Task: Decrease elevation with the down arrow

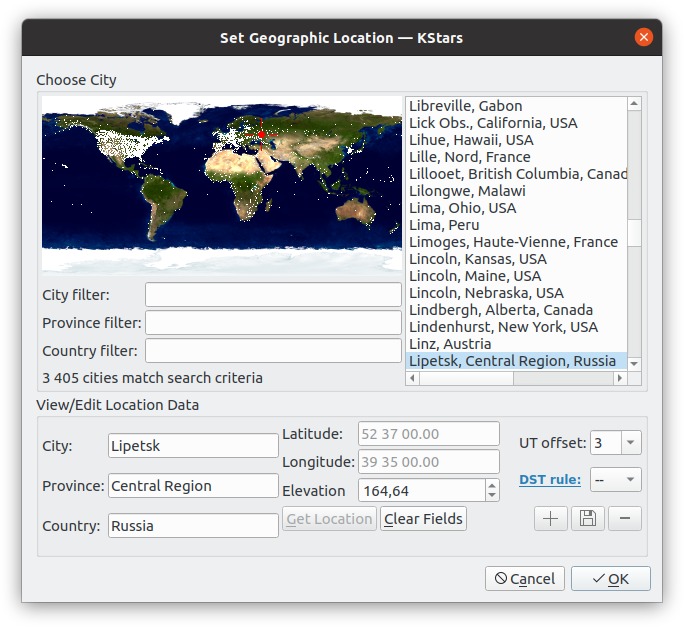Action: (x=492, y=496)
